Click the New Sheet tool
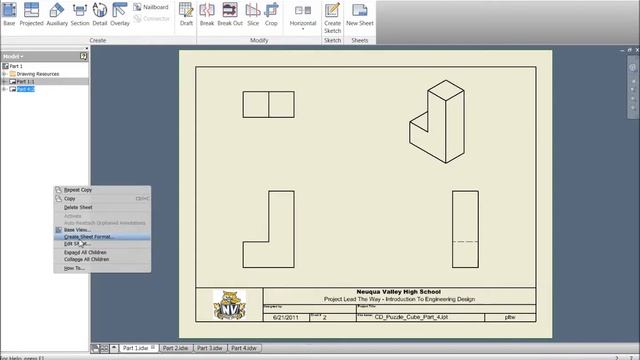Image resolution: width=640 pixels, height=360 pixels. 360,14
